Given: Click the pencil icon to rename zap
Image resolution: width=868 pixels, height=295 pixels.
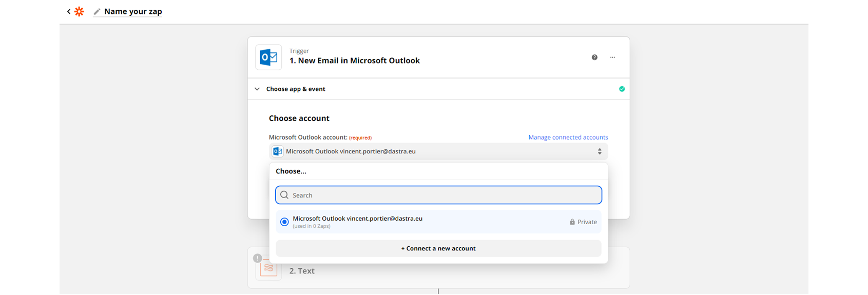Looking at the screenshot, I should coord(97,11).
